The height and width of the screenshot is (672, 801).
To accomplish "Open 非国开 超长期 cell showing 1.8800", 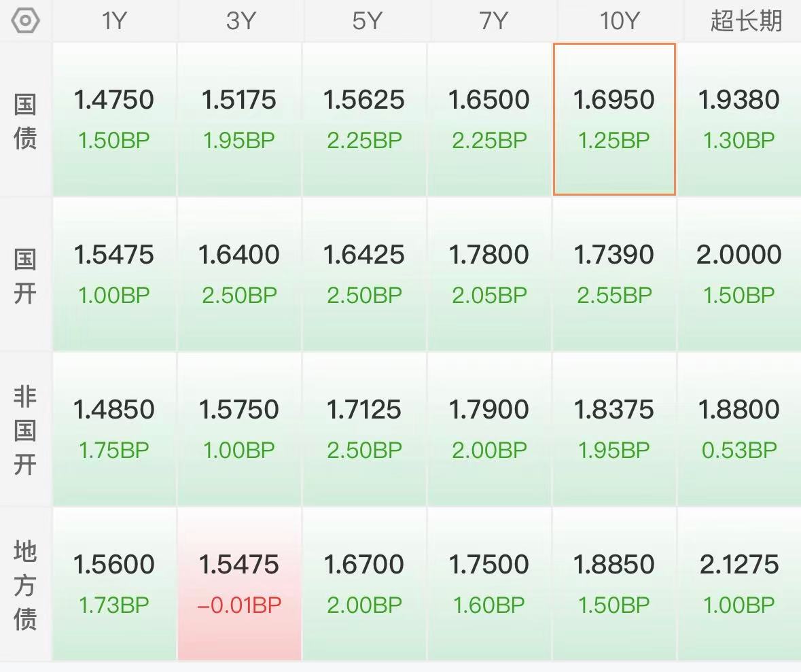I will [x=740, y=429].
